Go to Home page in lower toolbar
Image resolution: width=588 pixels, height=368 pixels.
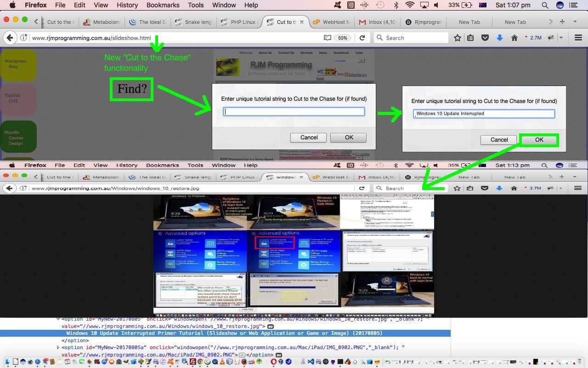pyautogui.click(x=514, y=188)
